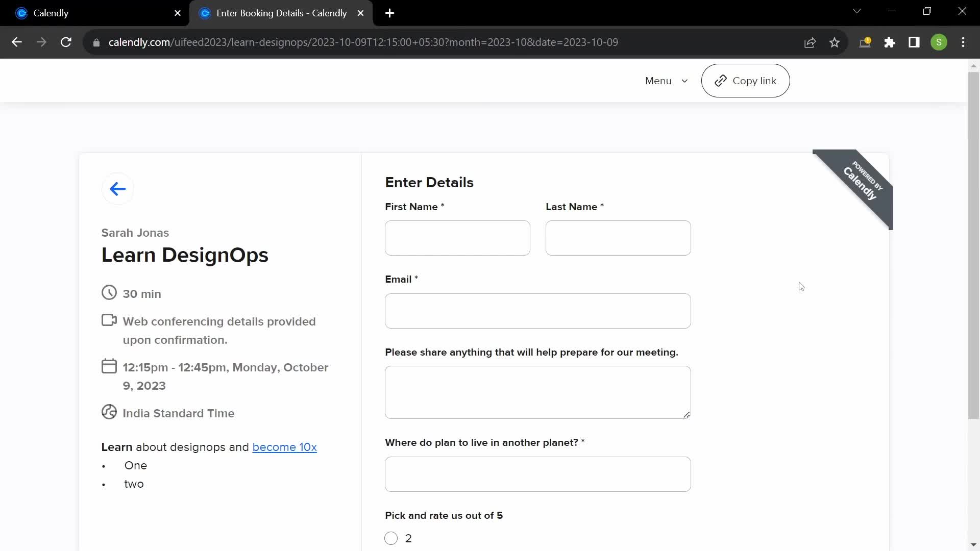Click the bullet item One
The height and width of the screenshot is (551, 980).
tap(136, 466)
